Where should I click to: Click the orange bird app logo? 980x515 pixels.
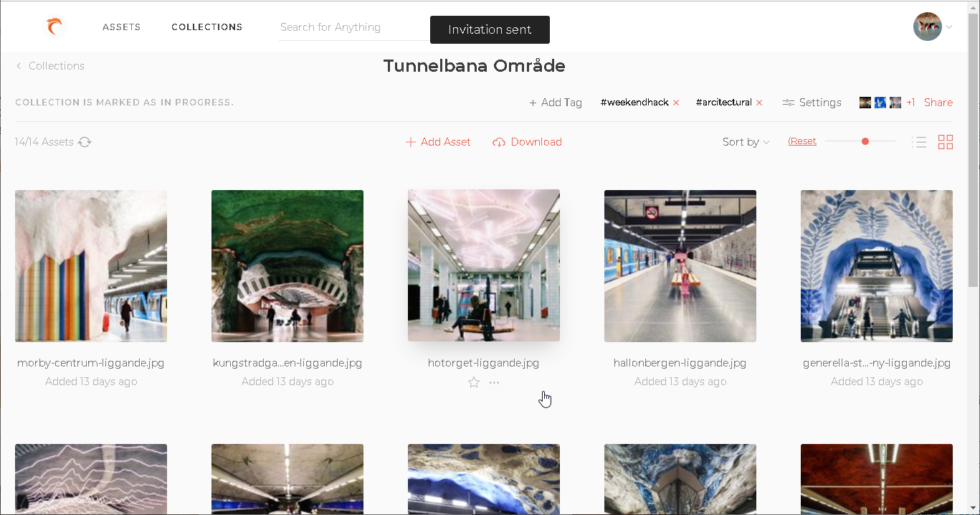coord(55,27)
